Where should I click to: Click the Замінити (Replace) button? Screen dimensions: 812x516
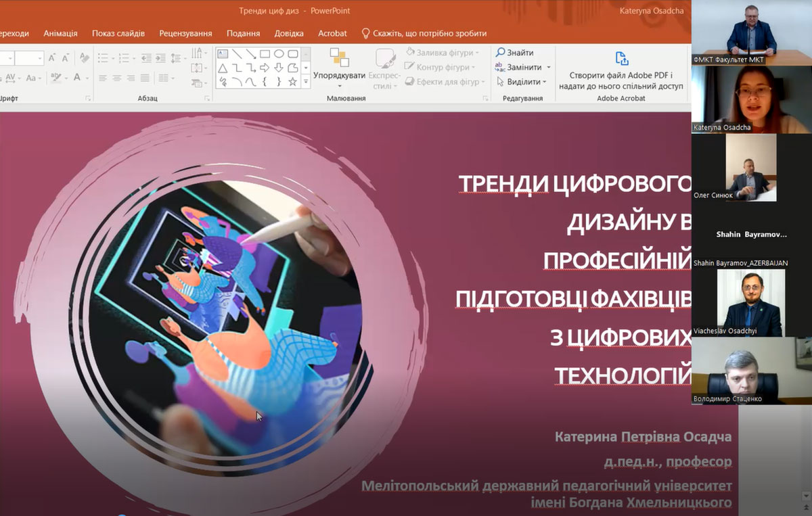pyautogui.click(x=518, y=68)
